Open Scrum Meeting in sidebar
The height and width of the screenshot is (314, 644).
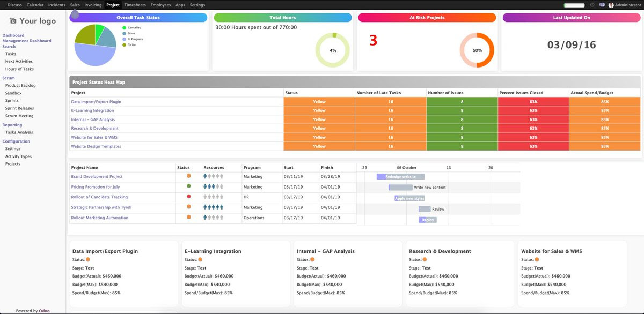(19, 116)
